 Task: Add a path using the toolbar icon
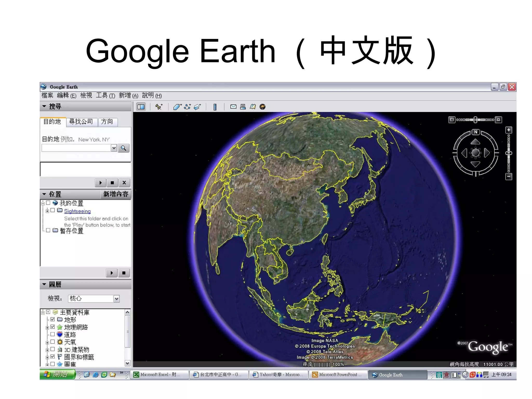click(x=187, y=107)
